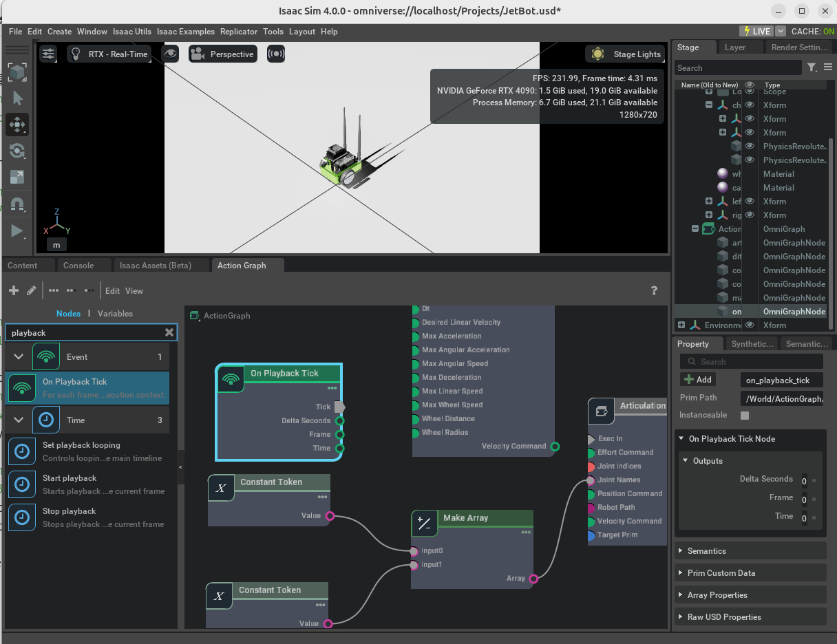Select On Playback Tick in node list
Viewport: 837px width, 644px height.
pos(87,388)
